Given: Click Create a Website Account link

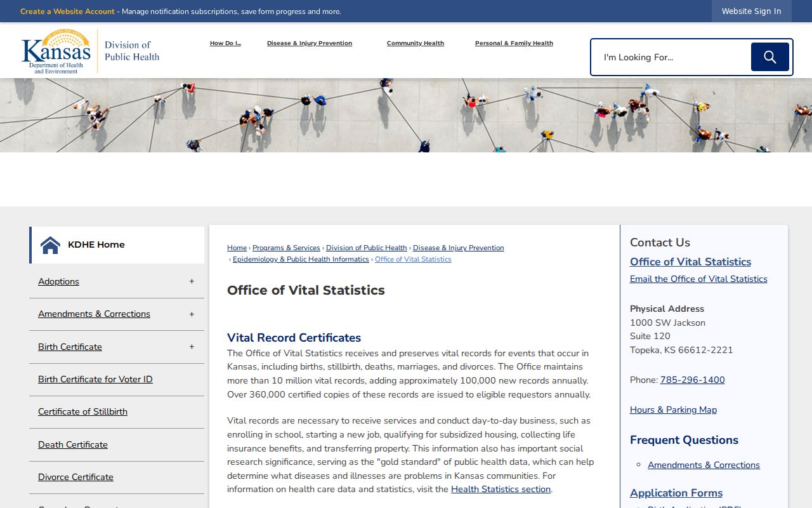Looking at the screenshot, I should pos(67,11).
